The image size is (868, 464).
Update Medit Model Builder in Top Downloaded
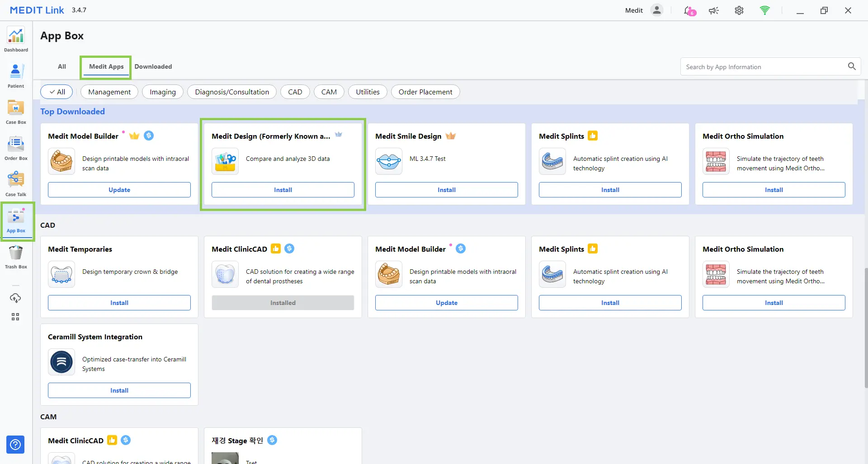(x=119, y=190)
